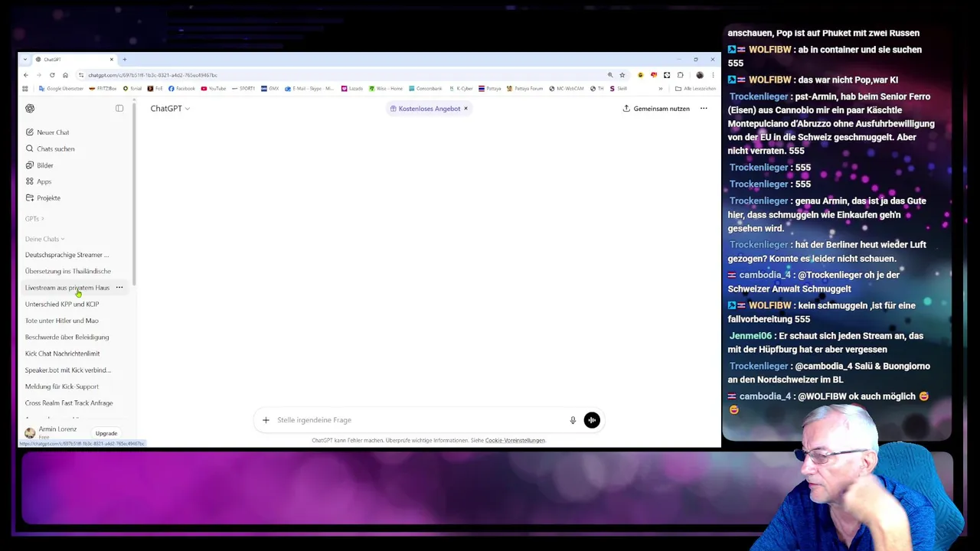Open chat 'Cross Realm Fast Track Anfrage'
The height and width of the screenshot is (551, 980).
69,403
